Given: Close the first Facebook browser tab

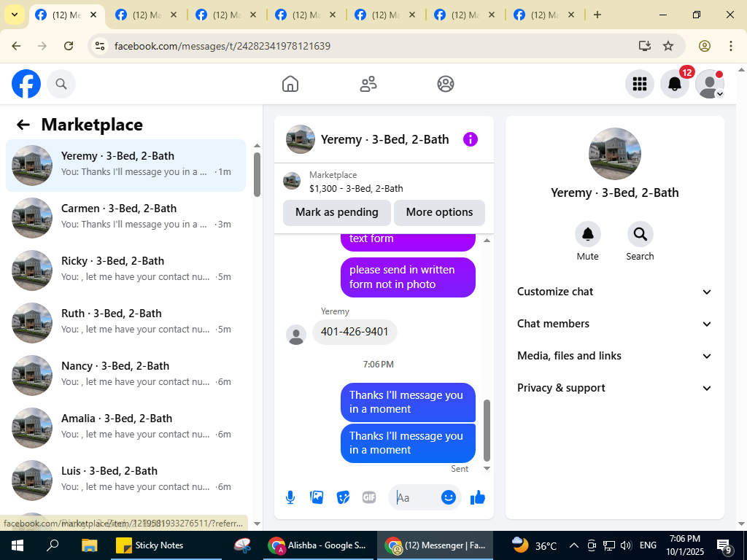Looking at the screenshot, I should tap(93, 15).
